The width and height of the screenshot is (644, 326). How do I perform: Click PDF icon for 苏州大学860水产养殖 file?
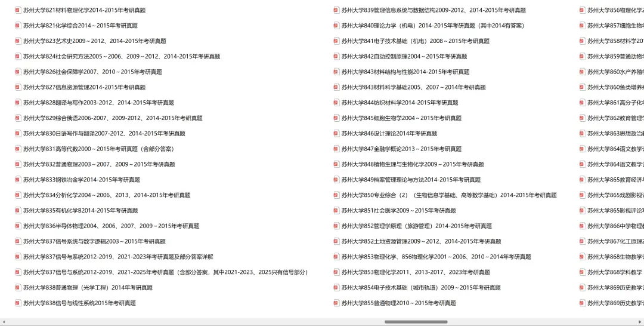click(583, 72)
